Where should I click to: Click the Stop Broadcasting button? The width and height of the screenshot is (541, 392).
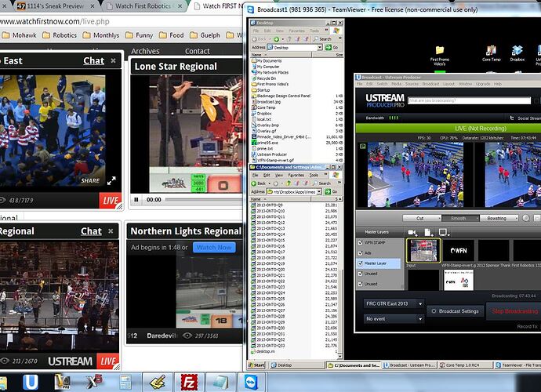tap(514, 311)
